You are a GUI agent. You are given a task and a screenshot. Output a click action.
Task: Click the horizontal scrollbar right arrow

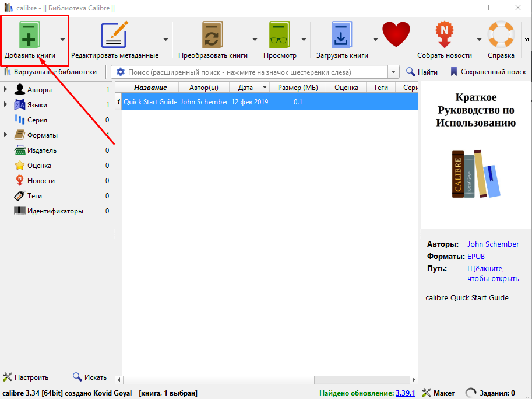[414, 379]
